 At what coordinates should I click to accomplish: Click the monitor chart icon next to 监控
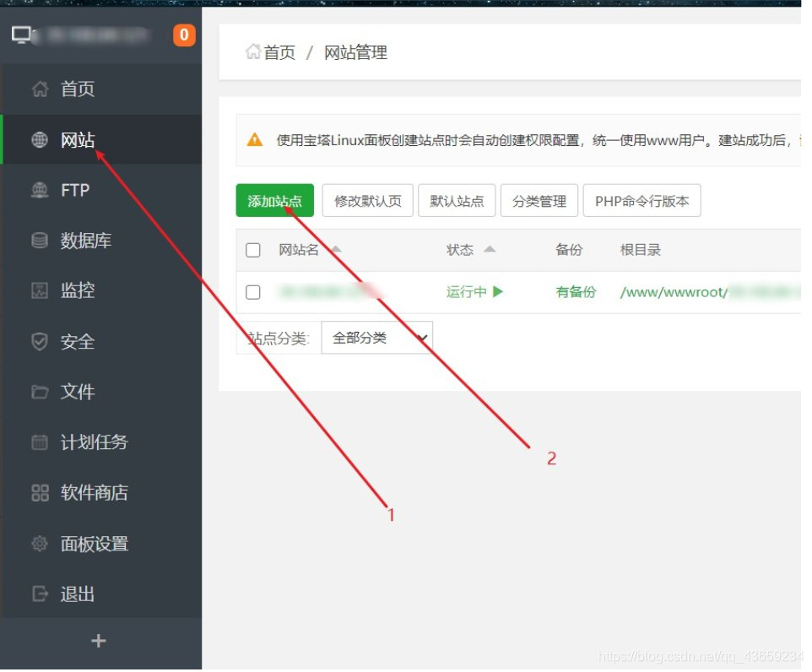click(40, 290)
